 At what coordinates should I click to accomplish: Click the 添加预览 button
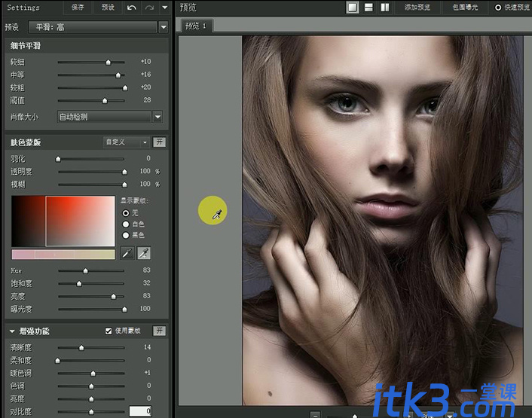417,8
